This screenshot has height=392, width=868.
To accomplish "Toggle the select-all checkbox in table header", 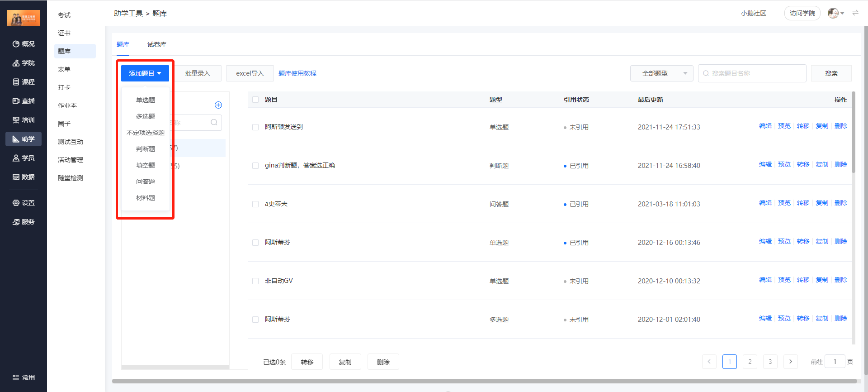I will click(255, 100).
